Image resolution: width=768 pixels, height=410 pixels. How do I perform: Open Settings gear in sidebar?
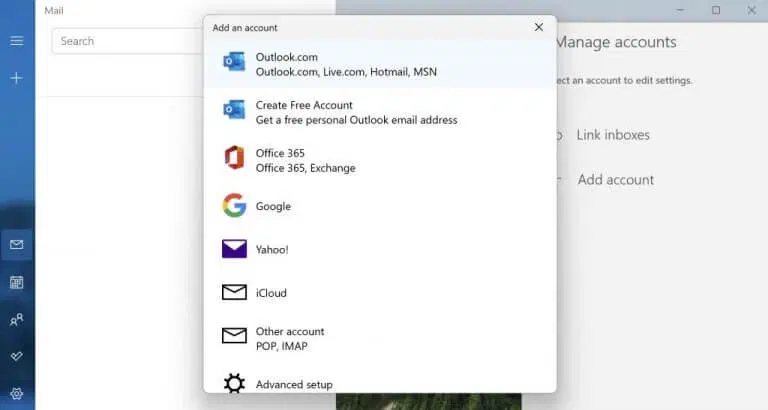click(x=17, y=393)
